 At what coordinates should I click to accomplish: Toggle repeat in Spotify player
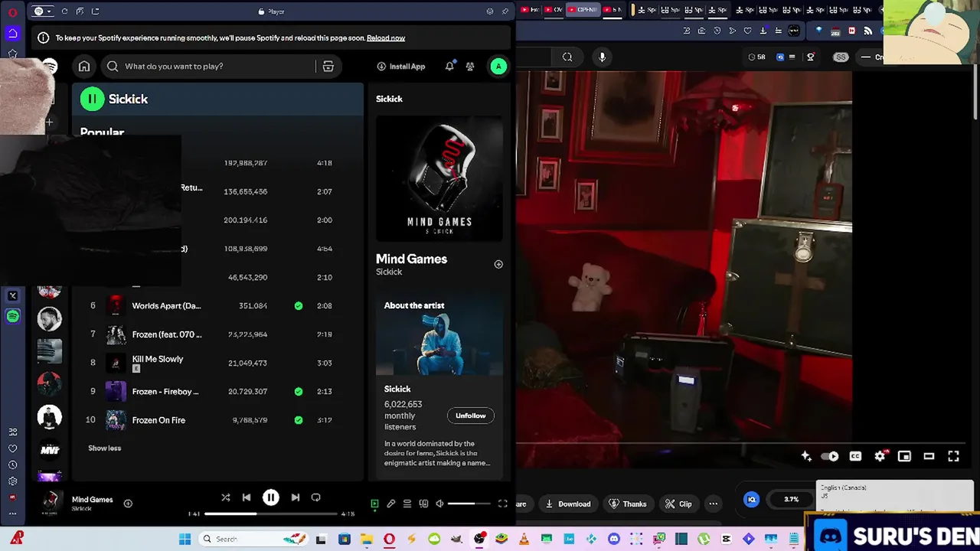point(315,497)
